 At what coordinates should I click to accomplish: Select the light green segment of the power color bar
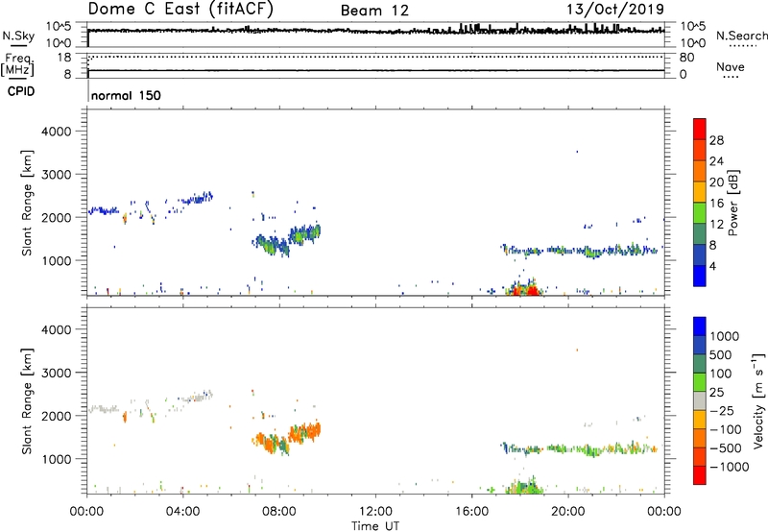700,213
